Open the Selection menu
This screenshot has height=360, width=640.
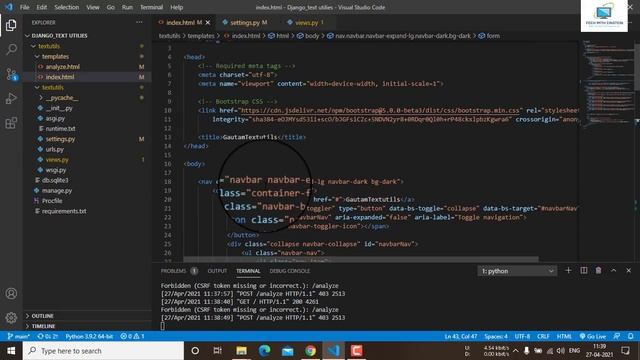click(x=67, y=7)
